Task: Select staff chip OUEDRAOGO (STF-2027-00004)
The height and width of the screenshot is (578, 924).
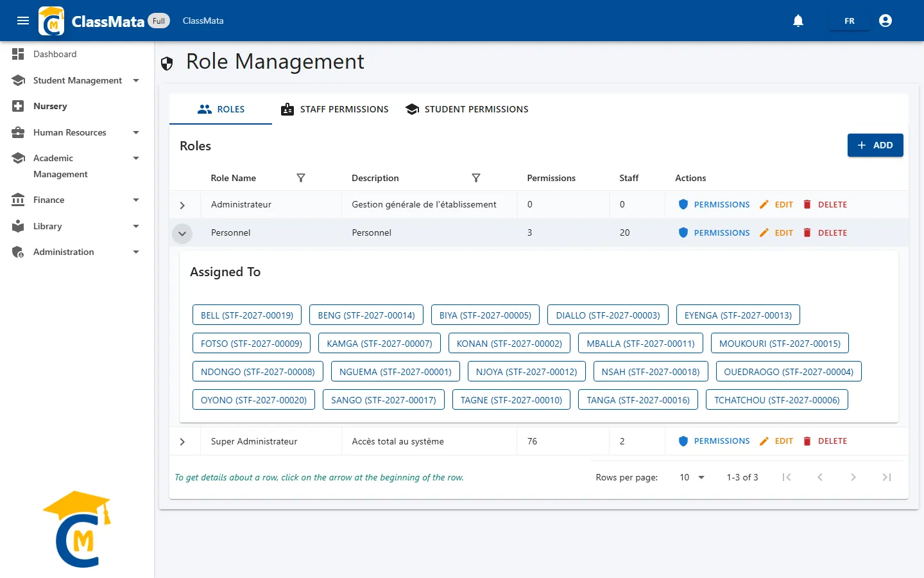Action: pos(789,372)
